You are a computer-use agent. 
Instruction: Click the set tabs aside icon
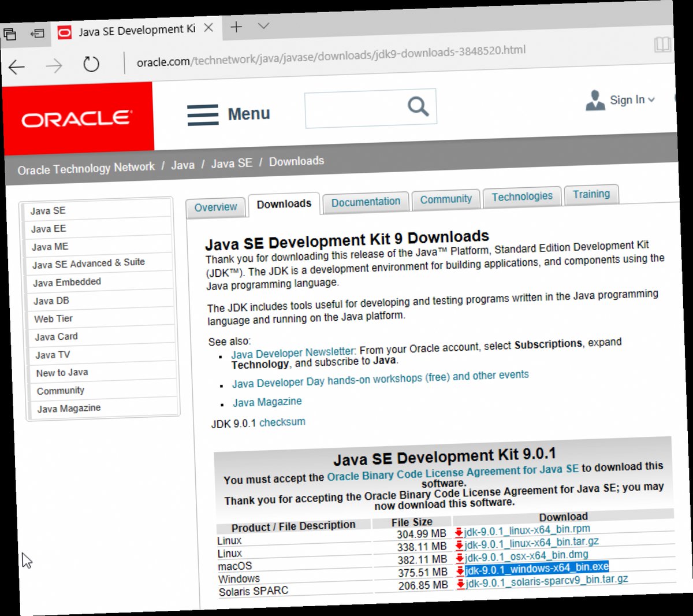pyautogui.click(x=38, y=33)
